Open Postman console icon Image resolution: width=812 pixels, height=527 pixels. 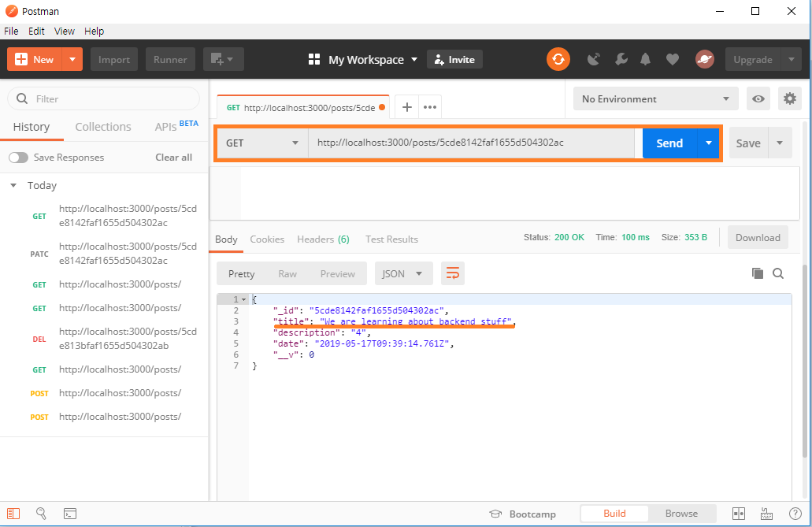coord(70,514)
